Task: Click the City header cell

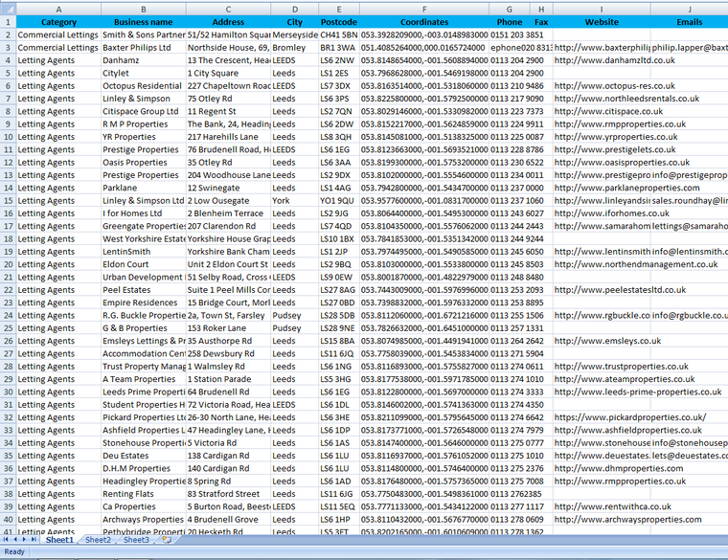Action: click(295, 22)
